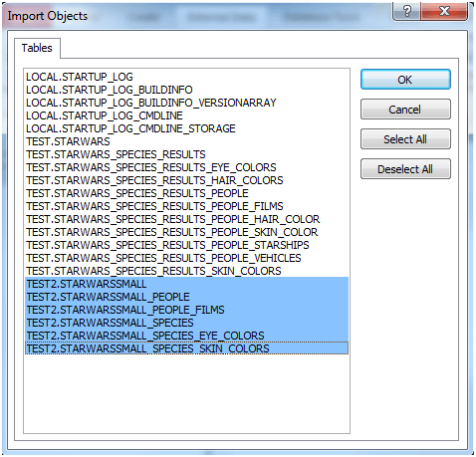Viewport: 476px width, 457px height.
Task: Cancel the Import Objects dialog
Action: pyautogui.click(x=405, y=110)
